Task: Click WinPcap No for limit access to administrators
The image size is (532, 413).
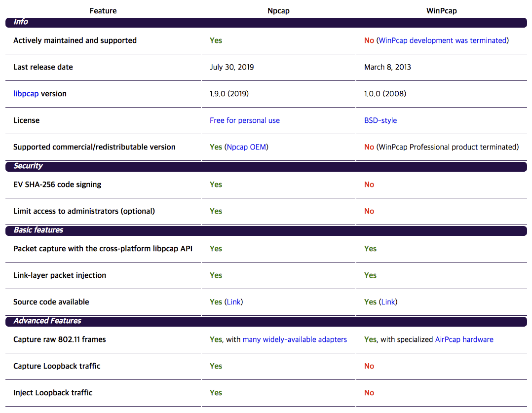Action: coord(369,211)
